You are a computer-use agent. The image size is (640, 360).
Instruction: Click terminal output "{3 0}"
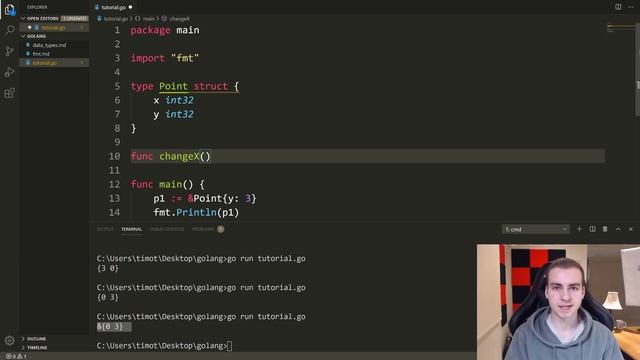coord(108,268)
